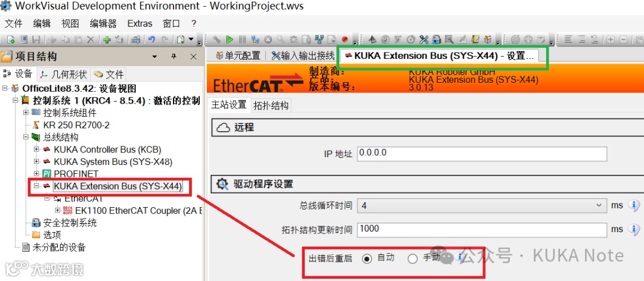644x281 pixels.
Task: Close the 项目结构 panel
Action: click(x=193, y=57)
